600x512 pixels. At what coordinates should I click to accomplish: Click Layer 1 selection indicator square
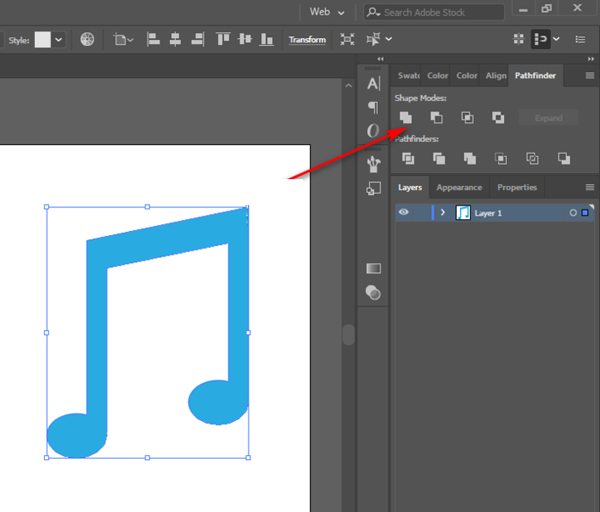pos(585,213)
